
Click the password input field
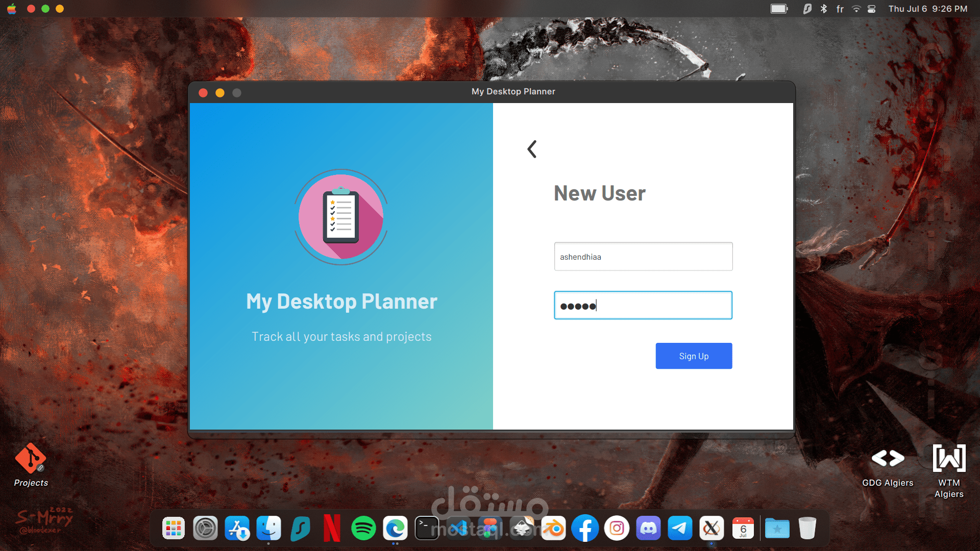(643, 306)
